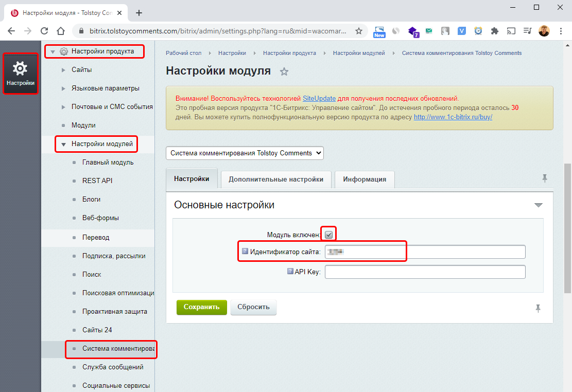Open the 1c-bitrix.ru/buy link
572x392 pixels.
(453, 117)
